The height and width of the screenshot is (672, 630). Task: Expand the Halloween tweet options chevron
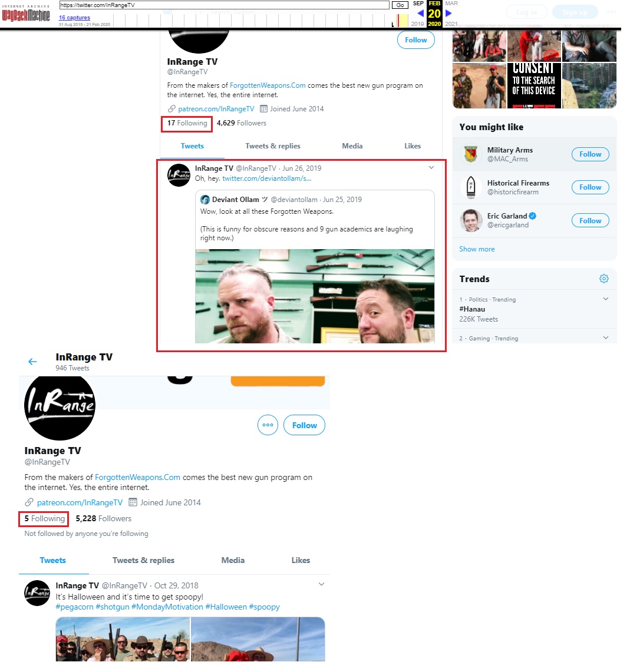321,584
